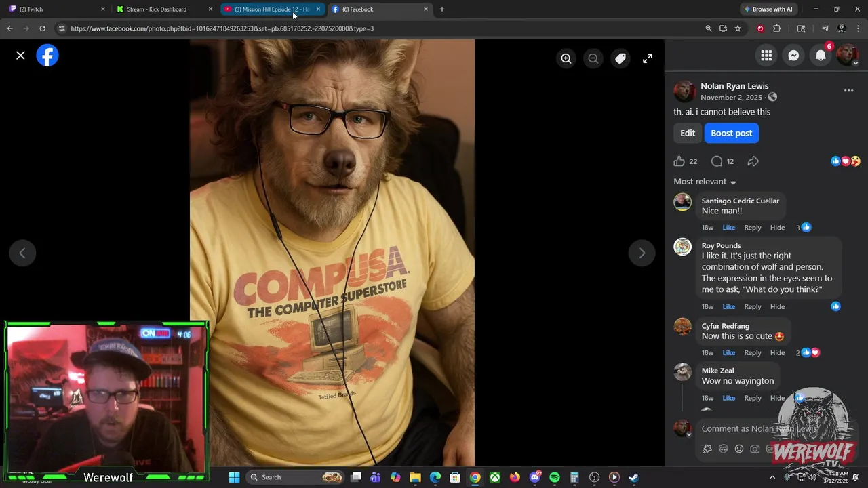Screen dimensions: 868x488
Task: Hide Cyfur Redfang's comment
Action: tap(777, 353)
